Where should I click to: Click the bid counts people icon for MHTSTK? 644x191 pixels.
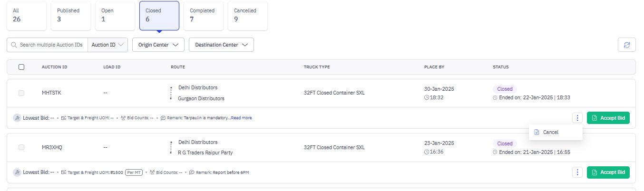pos(123,118)
